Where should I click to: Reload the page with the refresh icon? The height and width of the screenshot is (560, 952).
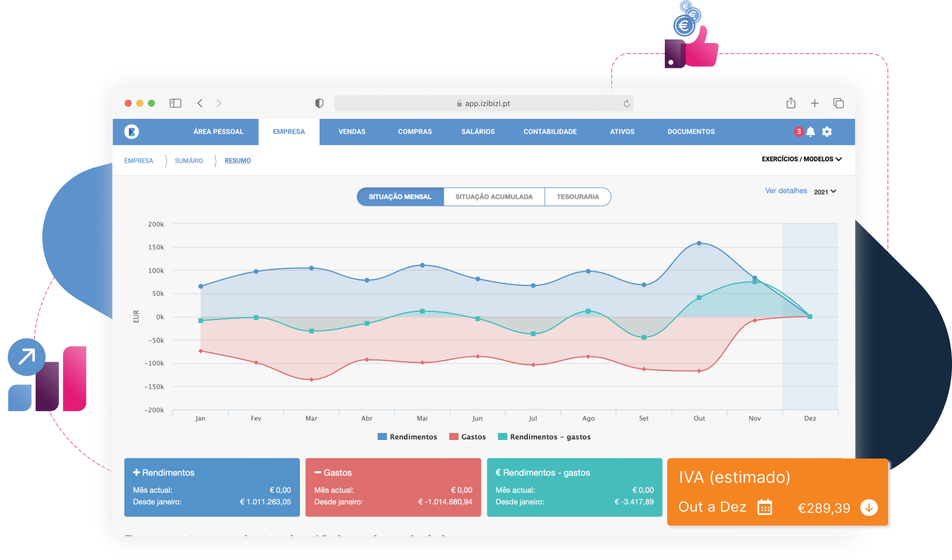click(x=627, y=104)
